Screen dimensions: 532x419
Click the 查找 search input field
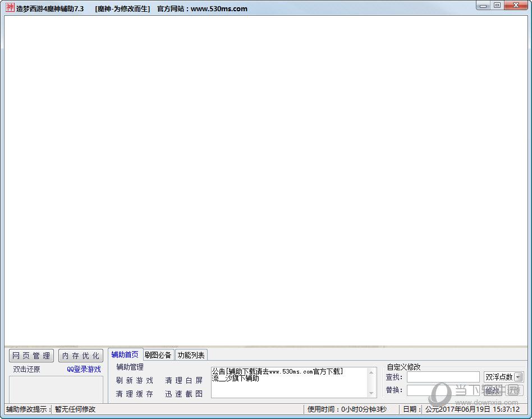coord(443,377)
